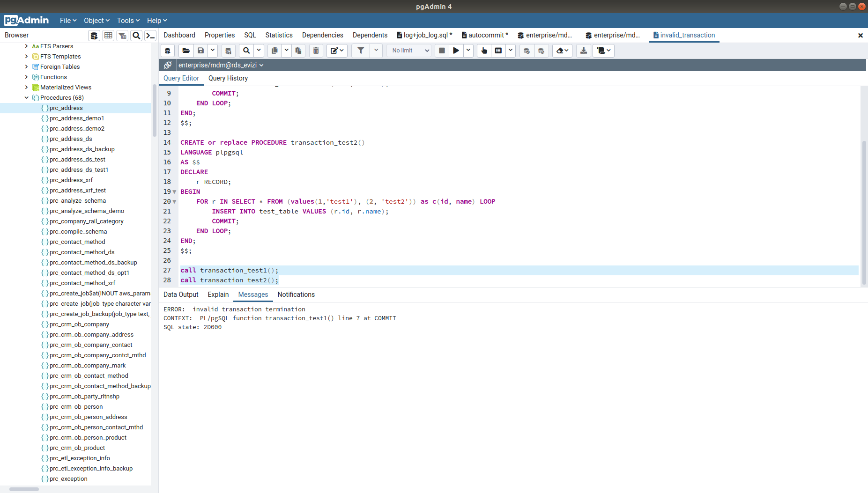Open the Tools menu
868x493 pixels.
(128, 21)
